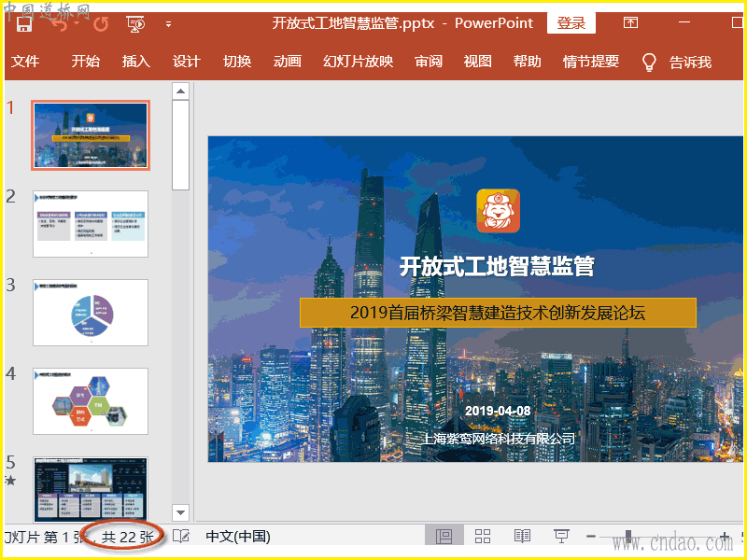Viewport: 747px width, 560px height.
Task: Start Slide Show view from status bar
Action: point(561,536)
